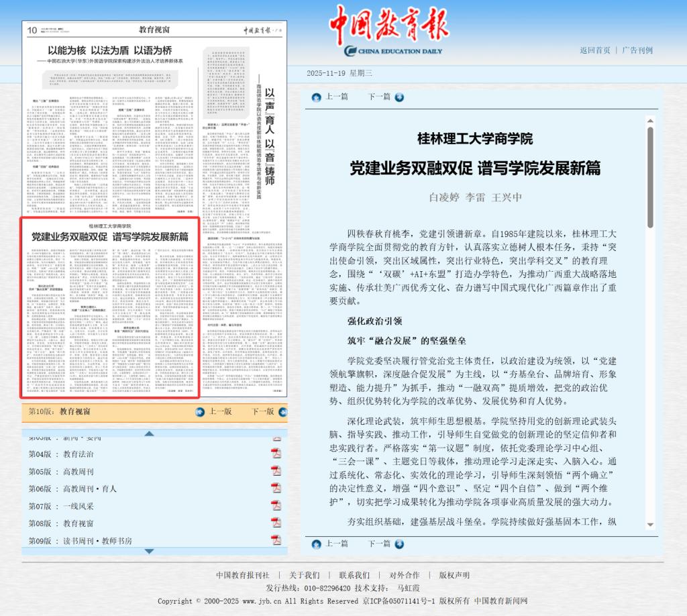Click the top 下一篇 next-article arrow icon
This screenshot has width=687, height=616.
pos(399,97)
